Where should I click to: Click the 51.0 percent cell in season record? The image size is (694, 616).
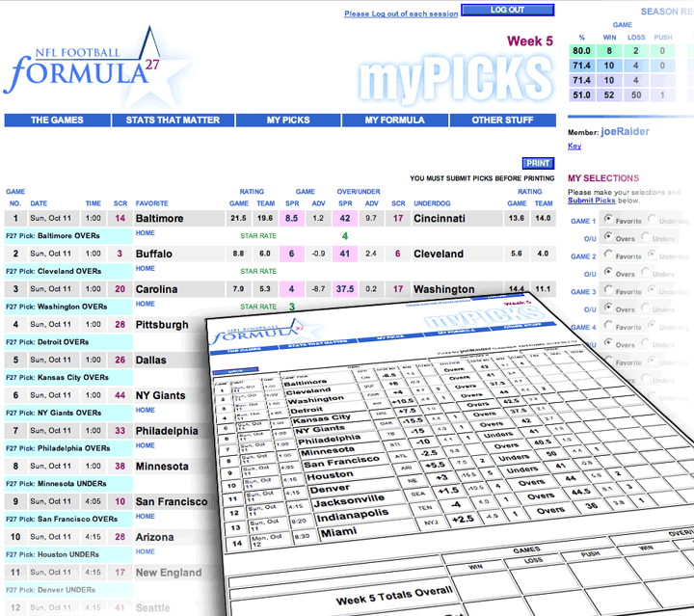581,95
